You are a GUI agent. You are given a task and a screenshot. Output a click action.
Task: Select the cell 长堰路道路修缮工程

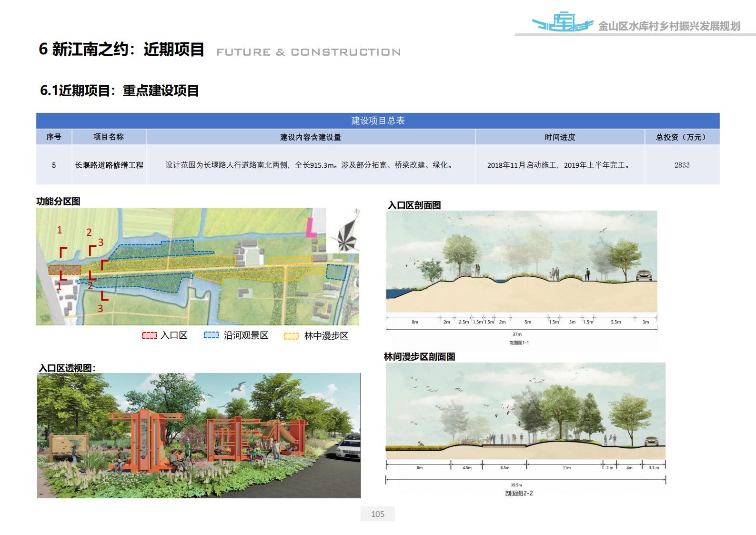pos(109,165)
